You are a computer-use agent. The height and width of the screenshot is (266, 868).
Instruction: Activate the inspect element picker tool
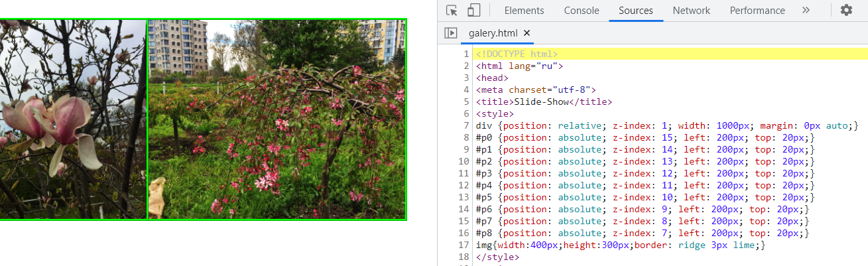(x=452, y=11)
